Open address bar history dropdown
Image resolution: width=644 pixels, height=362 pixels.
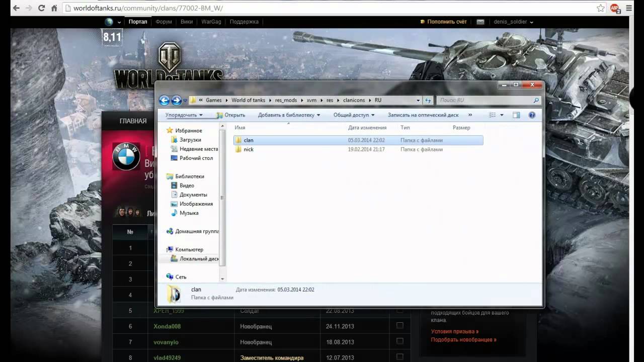(418, 101)
